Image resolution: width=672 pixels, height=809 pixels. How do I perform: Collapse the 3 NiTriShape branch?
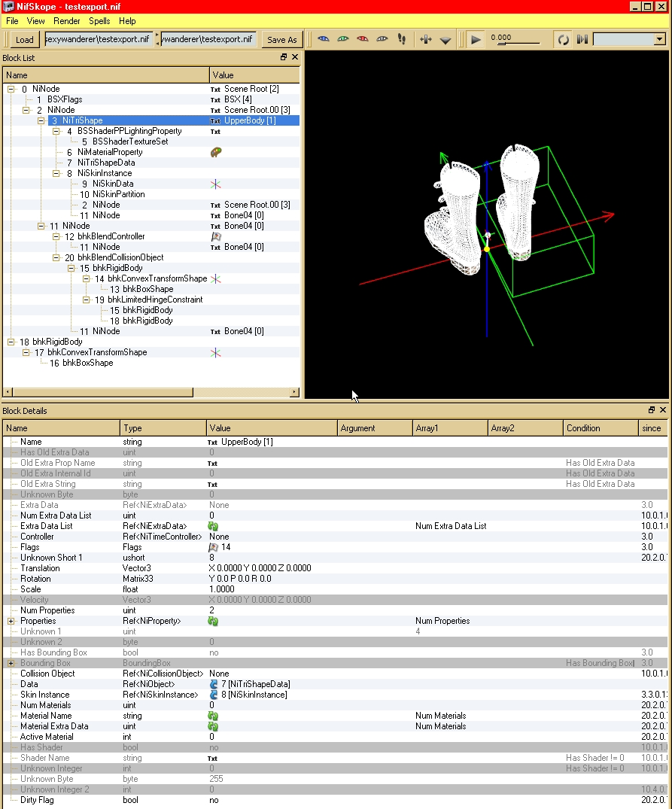(41, 120)
